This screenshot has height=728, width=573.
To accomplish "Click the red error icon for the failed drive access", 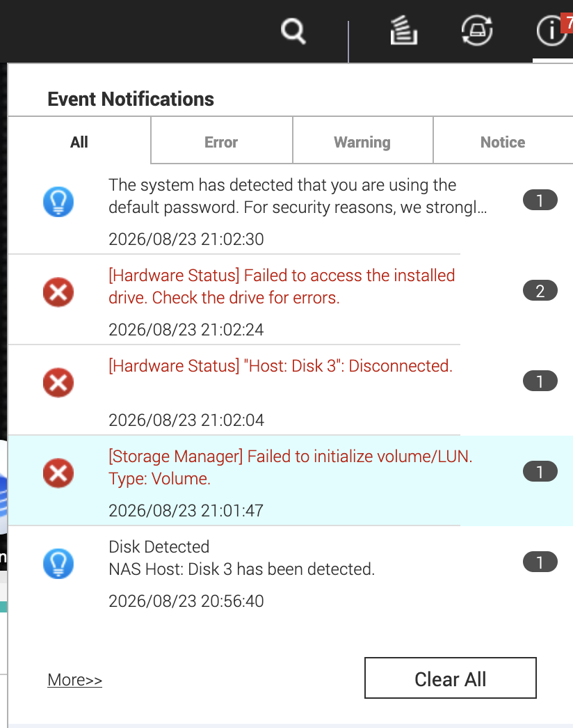I will 58,292.
